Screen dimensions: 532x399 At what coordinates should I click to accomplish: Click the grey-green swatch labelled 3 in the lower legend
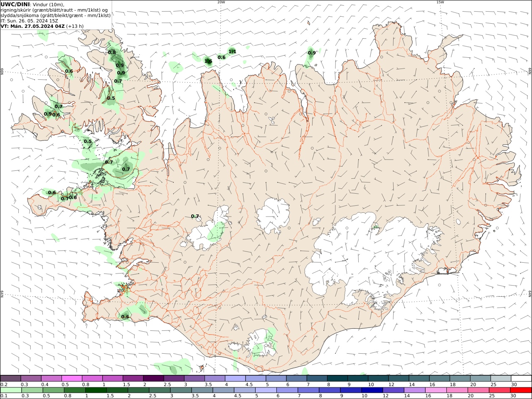[181, 390]
